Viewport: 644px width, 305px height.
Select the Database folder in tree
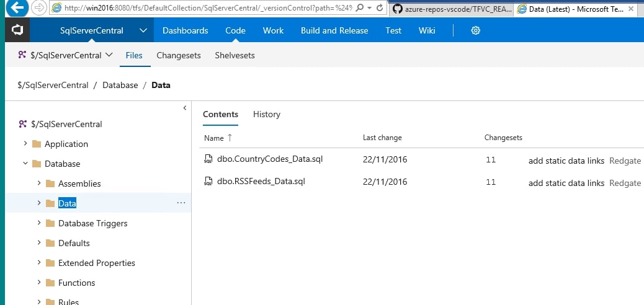coord(63,164)
